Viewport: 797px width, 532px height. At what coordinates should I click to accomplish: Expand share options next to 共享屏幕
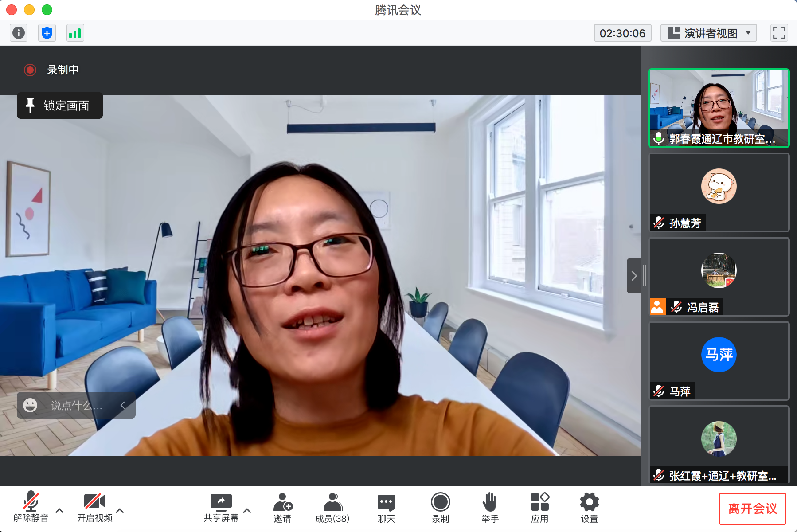(x=247, y=510)
